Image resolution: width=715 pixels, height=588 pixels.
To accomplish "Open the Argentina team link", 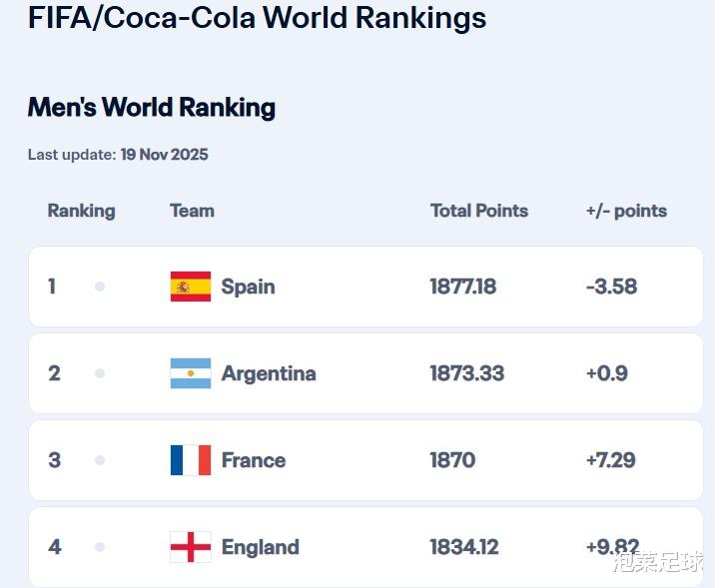I will pos(269,373).
